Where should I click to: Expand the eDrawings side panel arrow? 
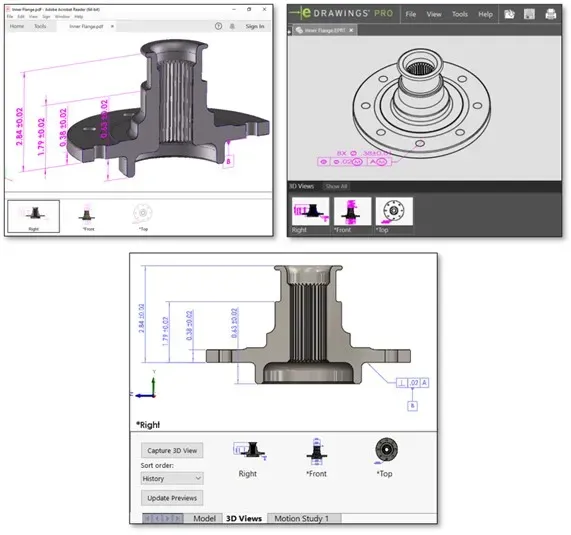290,31
